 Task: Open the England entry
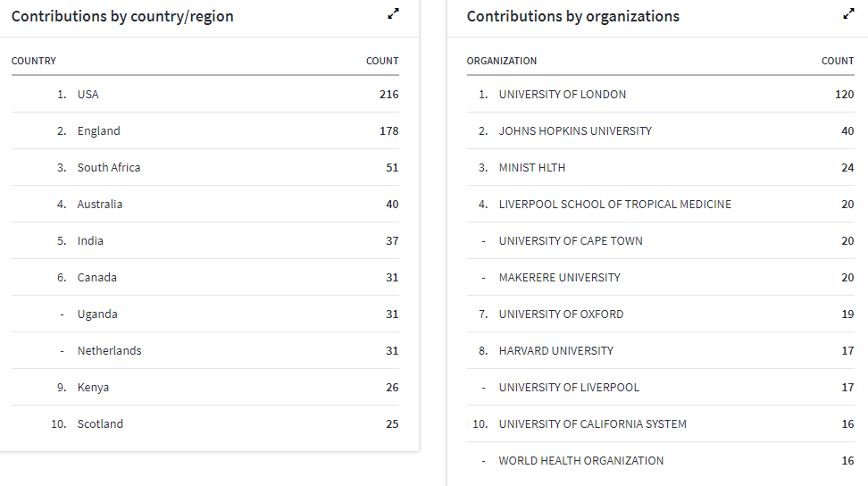(x=98, y=131)
